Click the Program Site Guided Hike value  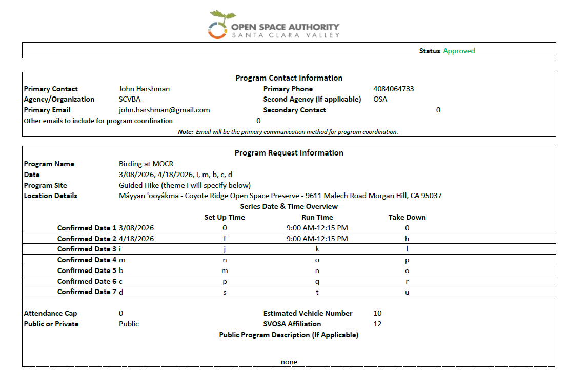(185, 185)
